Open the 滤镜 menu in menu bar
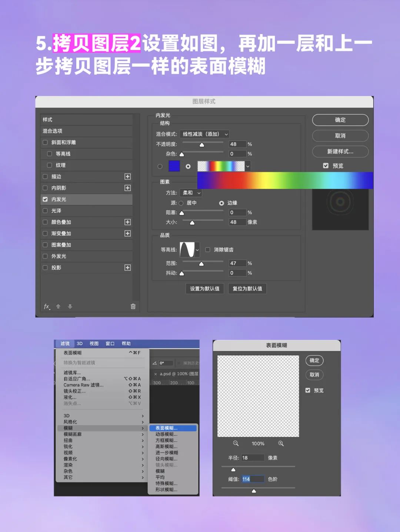The width and height of the screenshot is (400, 532). 65,343
